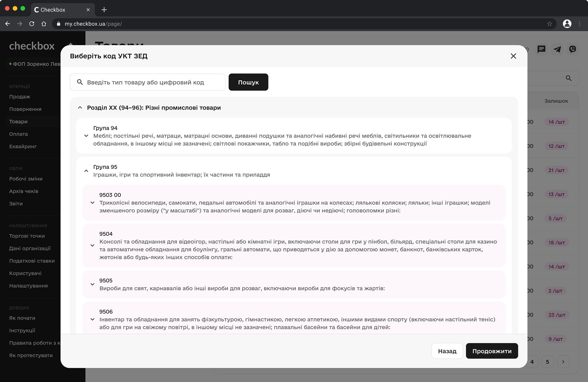Open Продаж in sidebar
The width and height of the screenshot is (588, 382).
pos(20,97)
